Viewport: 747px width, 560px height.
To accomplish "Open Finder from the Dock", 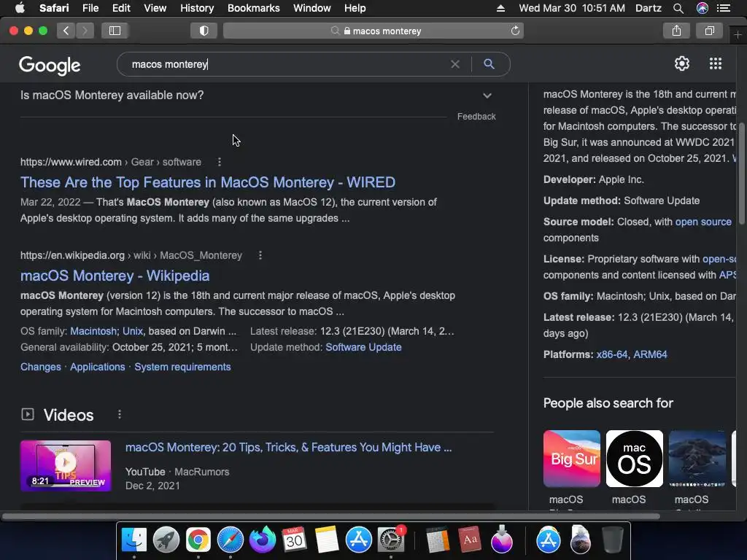I will 134,540.
